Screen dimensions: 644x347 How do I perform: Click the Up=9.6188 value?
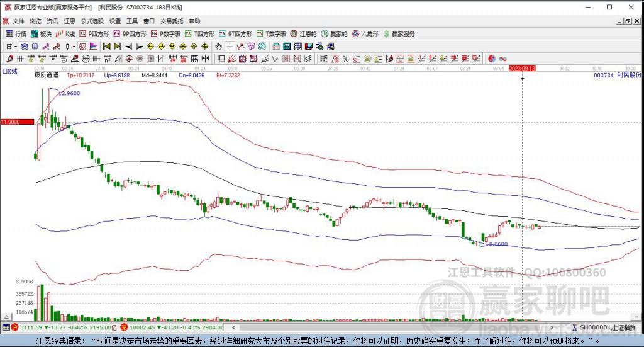tap(116, 75)
